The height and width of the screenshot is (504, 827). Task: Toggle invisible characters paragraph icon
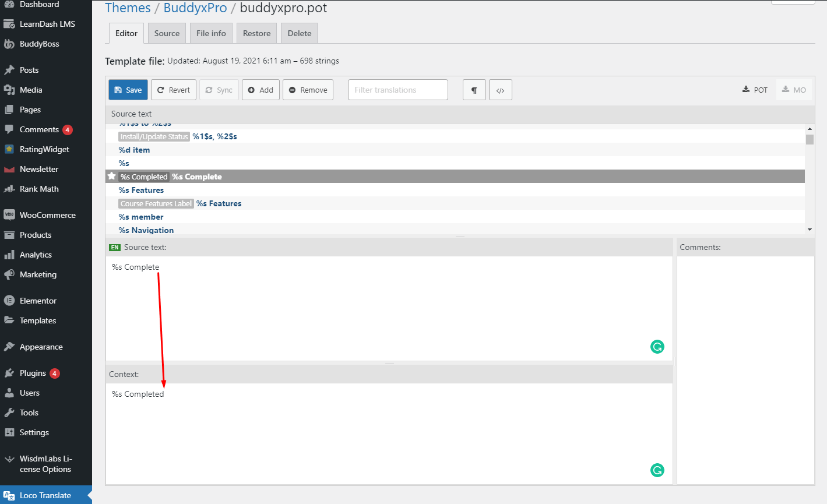click(474, 90)
